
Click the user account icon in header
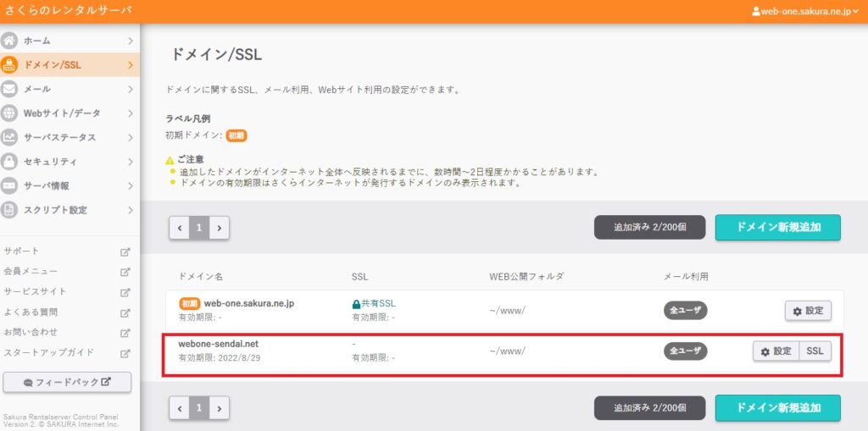(x=756, y=11)
